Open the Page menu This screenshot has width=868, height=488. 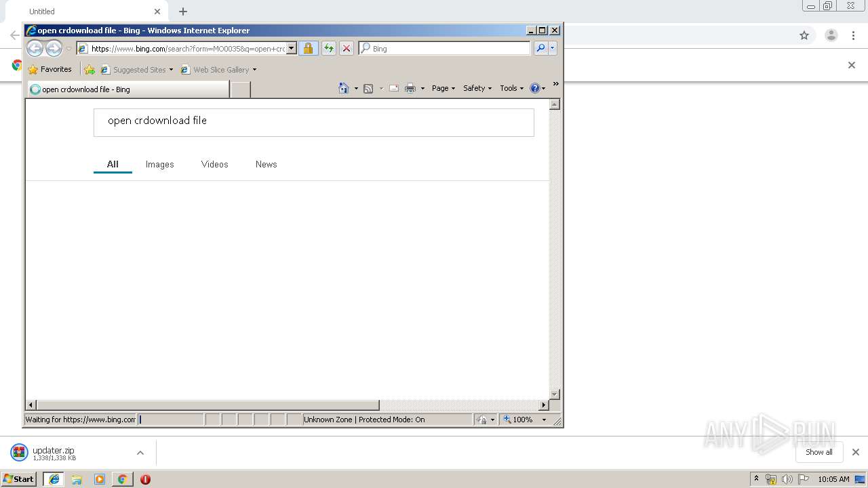443,88
